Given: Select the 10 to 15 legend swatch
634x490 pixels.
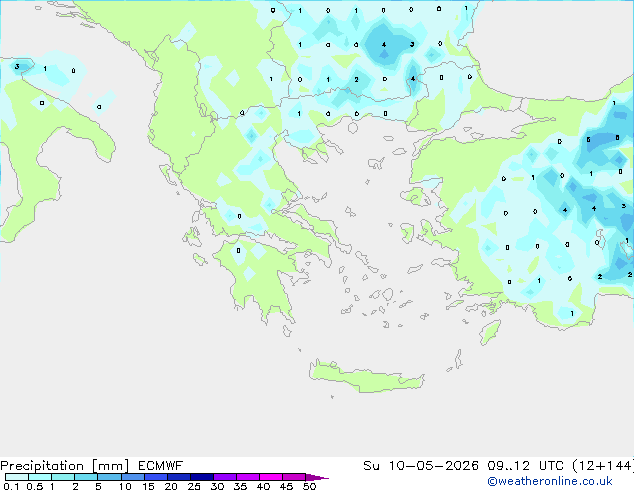Looking at the screenshot, I should [132, 477].
